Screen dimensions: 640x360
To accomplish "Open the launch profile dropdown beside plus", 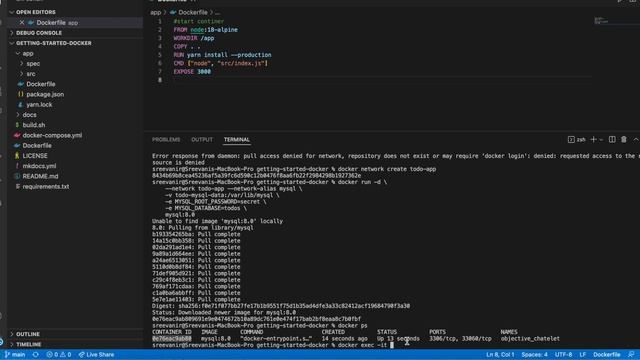I will point(601,140).
